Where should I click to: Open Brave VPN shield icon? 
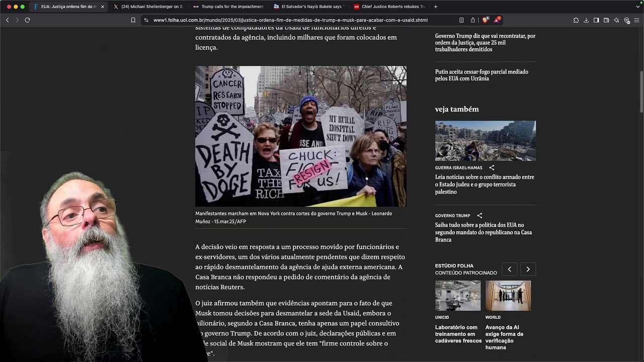[627, 20]
